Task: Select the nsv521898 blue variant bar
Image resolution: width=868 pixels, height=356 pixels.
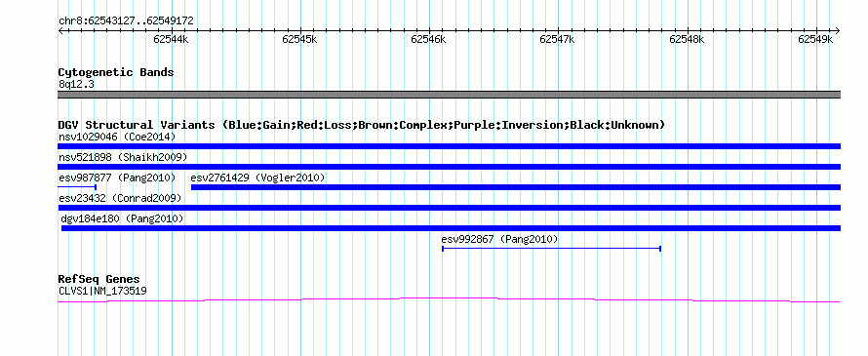Action: coord(449,167)
